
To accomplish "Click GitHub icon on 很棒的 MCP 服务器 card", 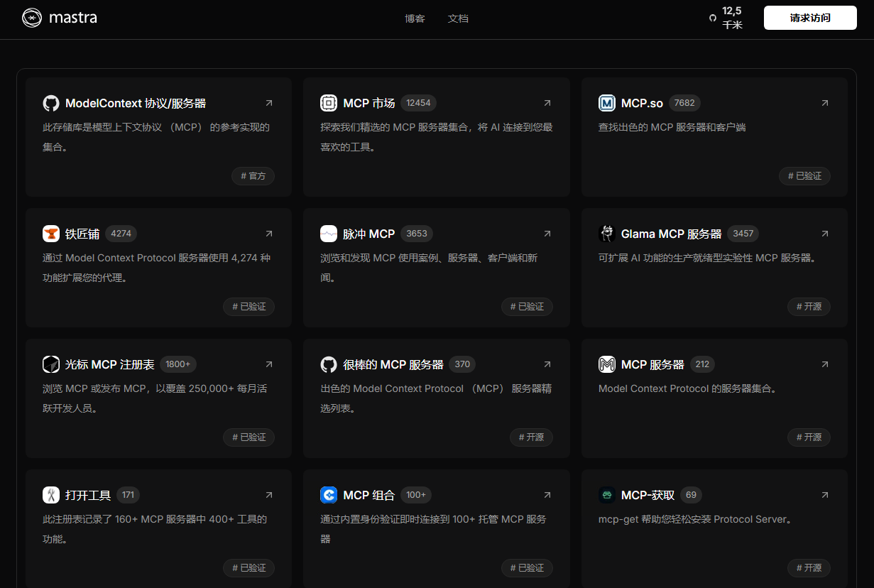I will [x=329, y=364].
